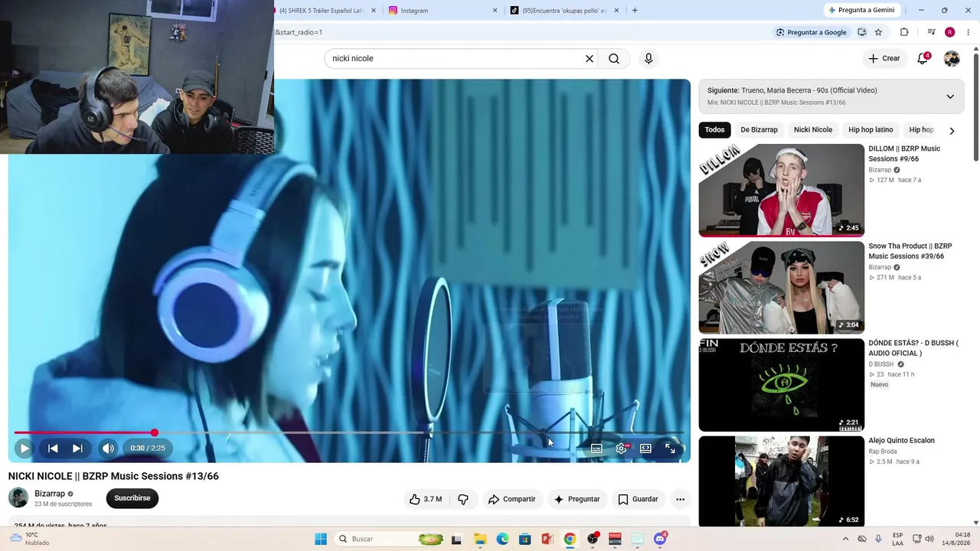This screenshot has height=551, width=980.
Task: Open the more actions three-dot menu
Action: point(680,499)
